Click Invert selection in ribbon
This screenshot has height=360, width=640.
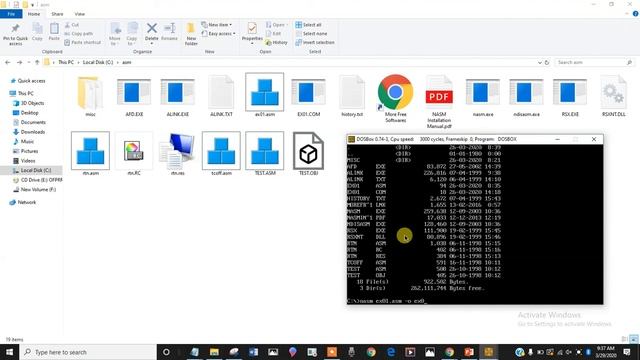[315, 42]
